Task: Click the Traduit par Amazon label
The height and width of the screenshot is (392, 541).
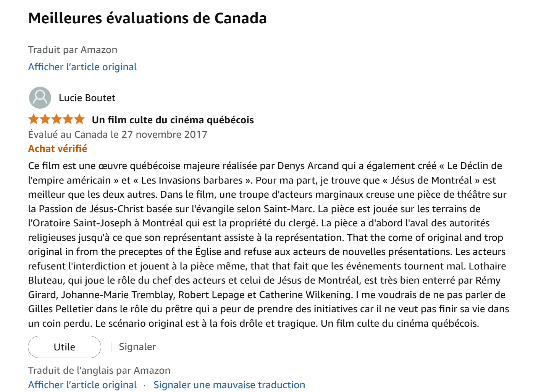Action: (x=73, y=50)
